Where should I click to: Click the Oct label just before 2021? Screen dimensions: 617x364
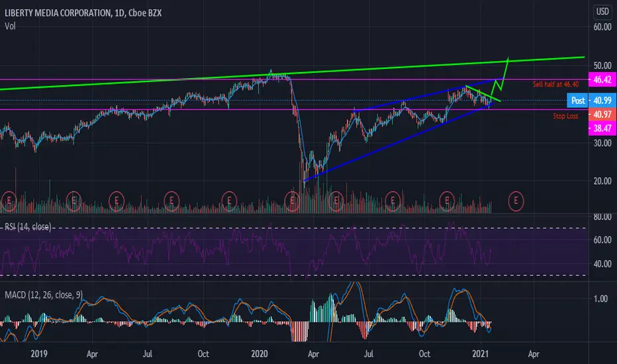pyautogui.click(x=424, y=354)
